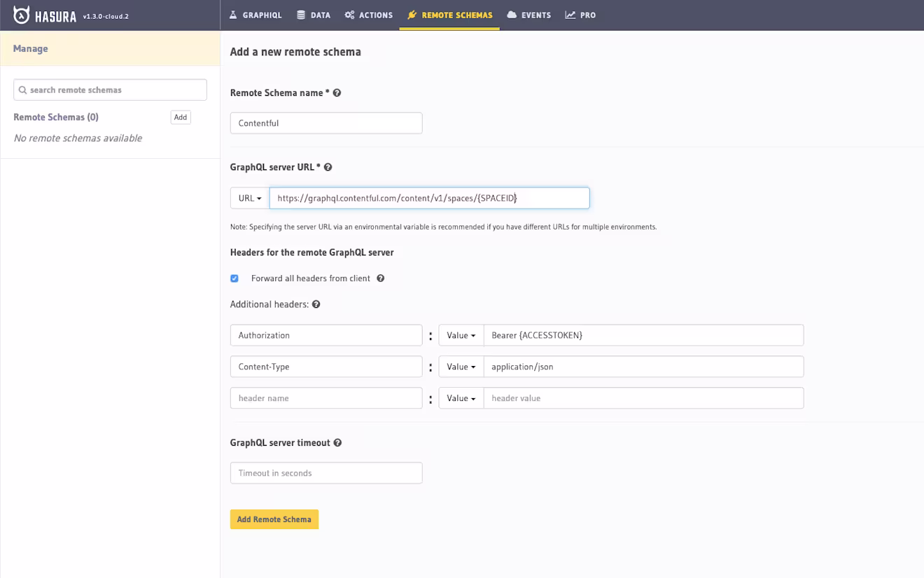Viewport: 924px width, 578px height.
Task: Focus the search remote schemas field
Action: click(x=110, y=90)
